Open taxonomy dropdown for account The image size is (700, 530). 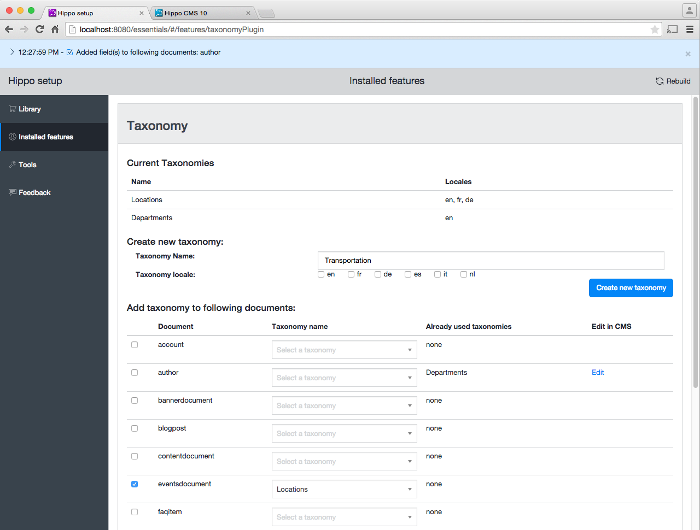[344, 350]
